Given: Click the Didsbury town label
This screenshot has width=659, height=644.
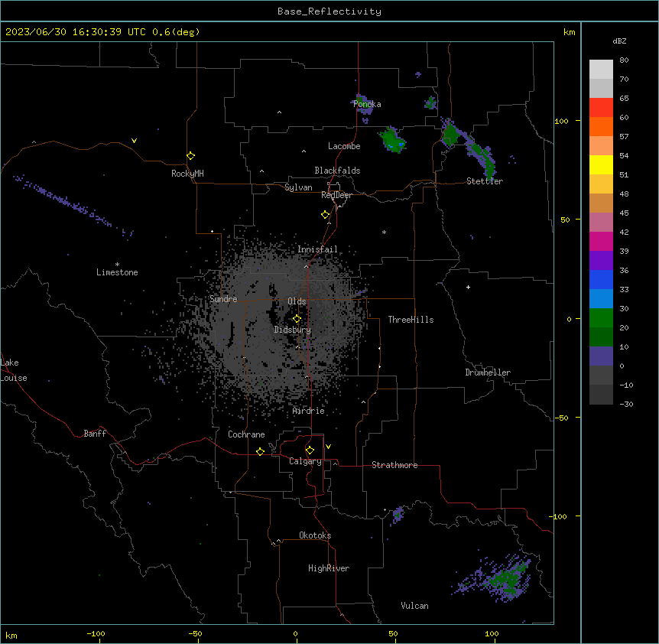Looking at the screenshot, I should tap(293, 330).
